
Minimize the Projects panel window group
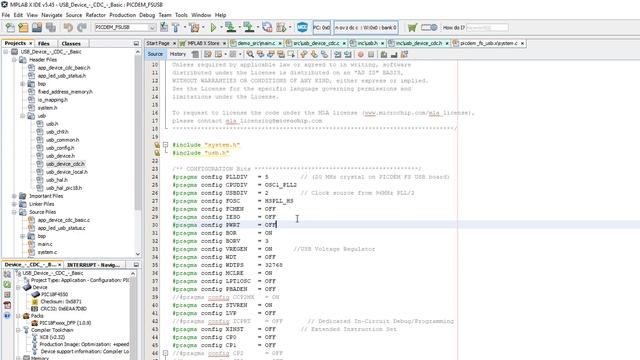tap(136, 43)
